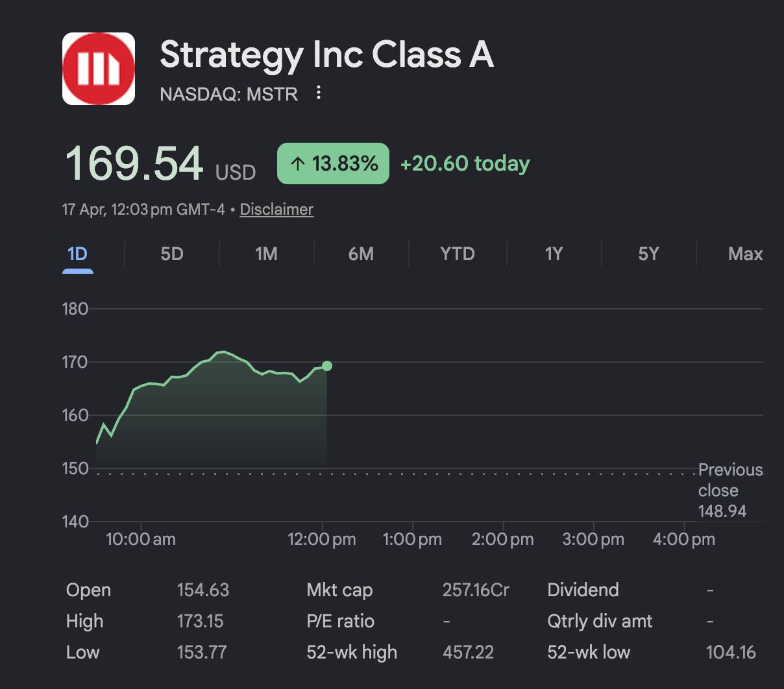Switch to the 1M chart range
This screenshot has height=689, width=784.
(x=266, y=254)
